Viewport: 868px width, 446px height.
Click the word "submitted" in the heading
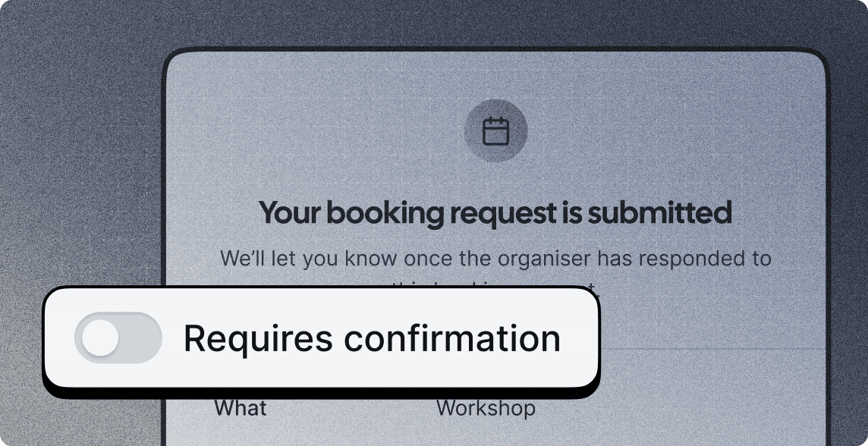click(660, 213)
